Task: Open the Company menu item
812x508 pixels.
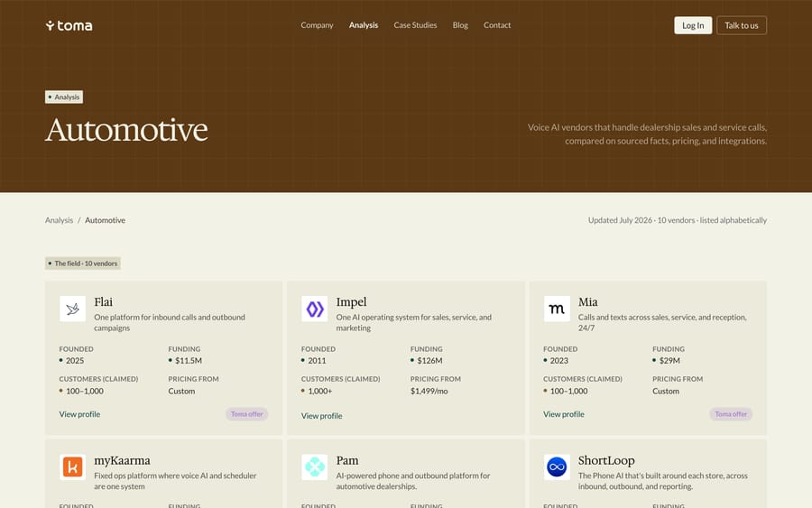Action: point(317,25)
